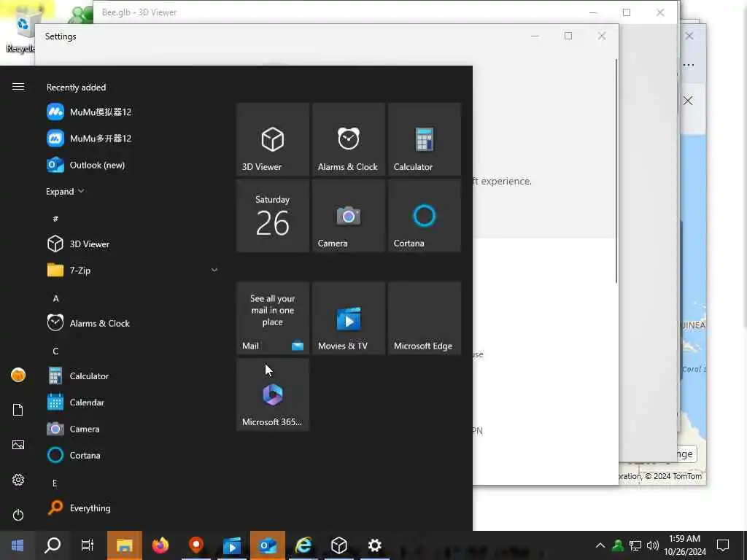Open 3D Viewer in the app list
The width and height of the screenshot is (747, 560).
click(x=133, y=244)
